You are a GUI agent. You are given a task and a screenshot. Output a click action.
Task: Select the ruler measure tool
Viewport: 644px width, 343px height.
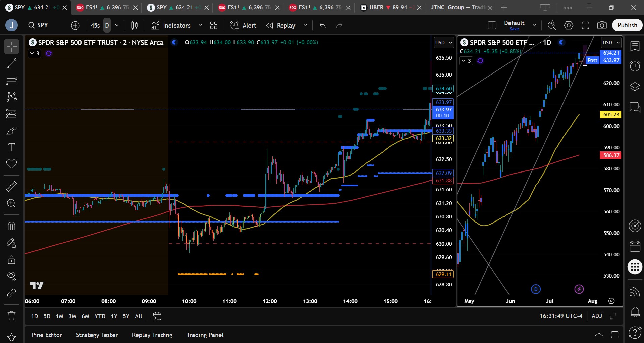(x=11, y=186)
